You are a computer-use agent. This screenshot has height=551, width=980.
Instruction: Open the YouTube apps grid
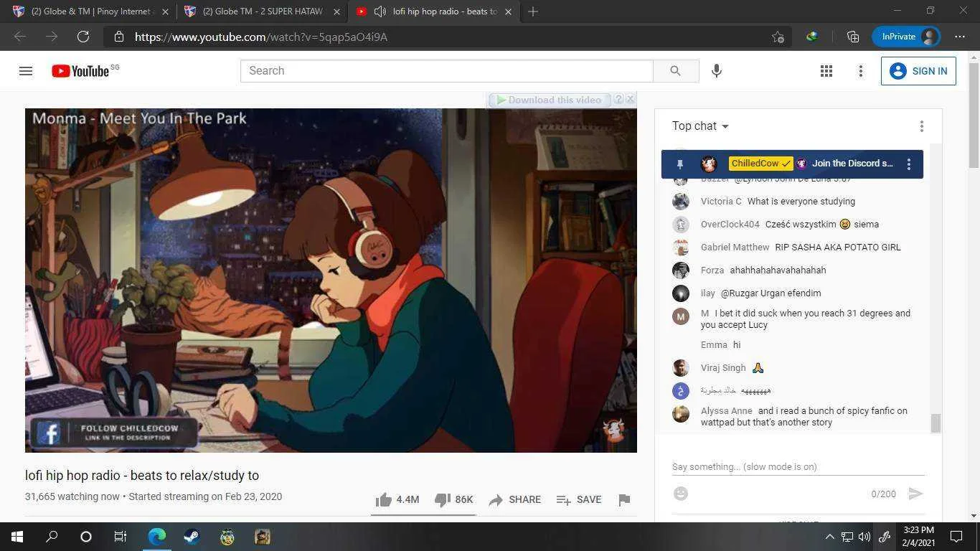(826, 71)
